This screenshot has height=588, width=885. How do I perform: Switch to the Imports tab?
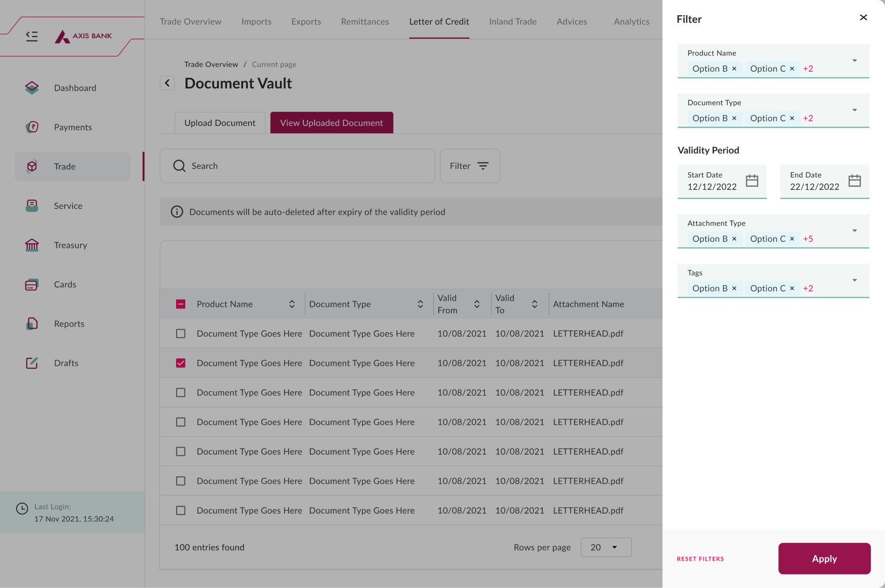(x=256, y=21)
